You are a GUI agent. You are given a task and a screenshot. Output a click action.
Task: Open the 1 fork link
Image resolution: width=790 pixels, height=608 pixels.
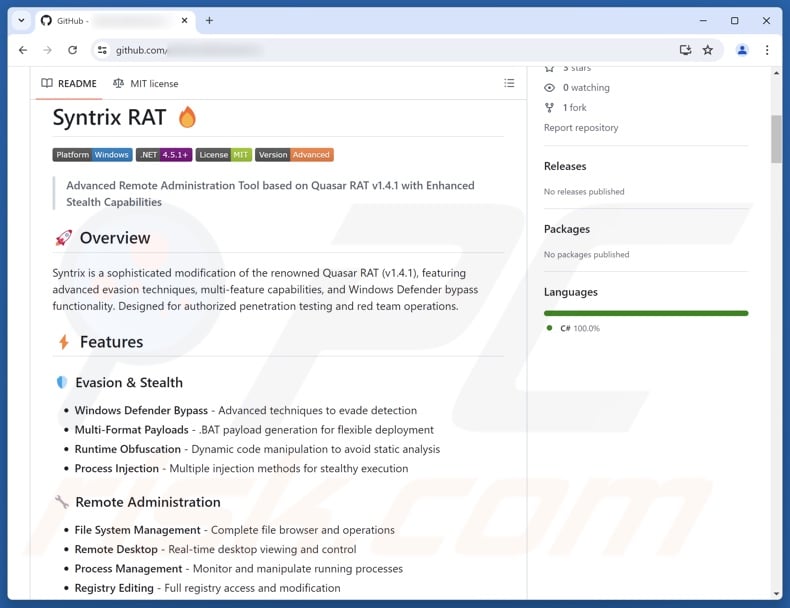pyautogui.click(x=574, y=107)
